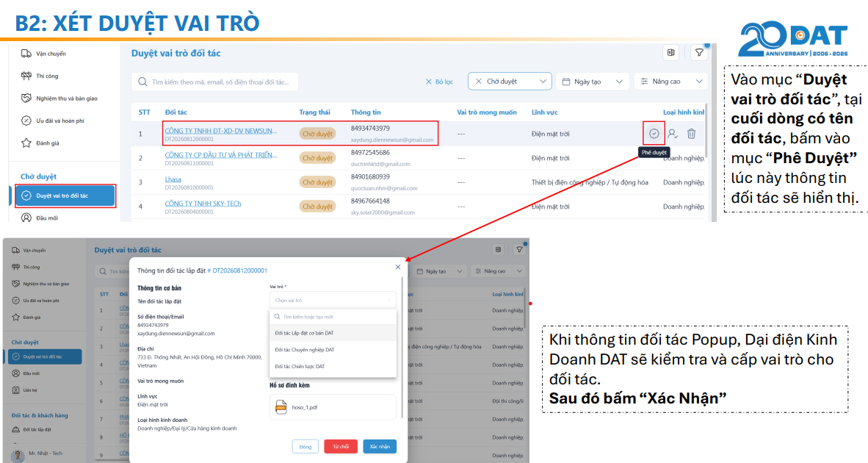Click the assign-user icon on NEWSUN row

point(673,134)
